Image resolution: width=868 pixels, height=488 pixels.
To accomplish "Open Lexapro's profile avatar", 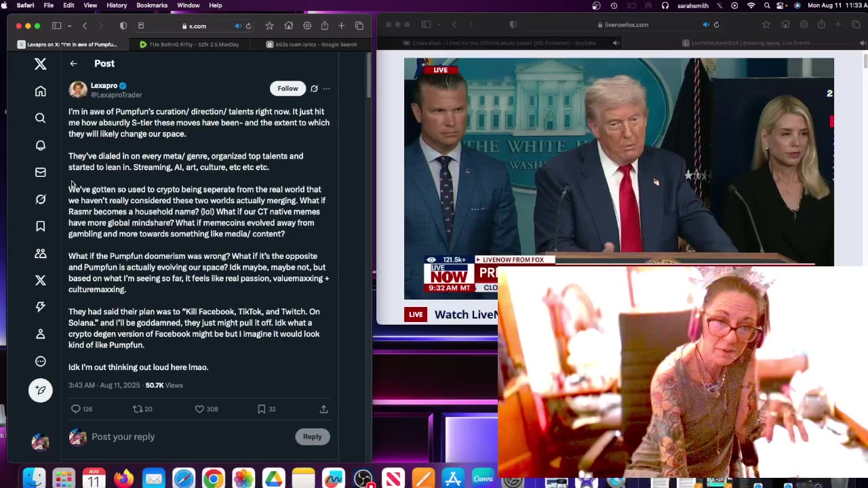I will click(78, 89).
